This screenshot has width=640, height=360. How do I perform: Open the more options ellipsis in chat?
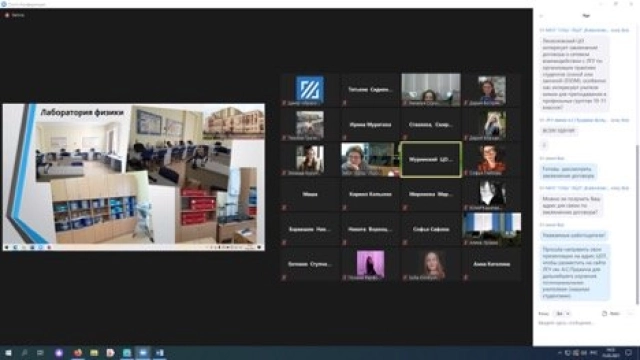[x=630, y=313]
